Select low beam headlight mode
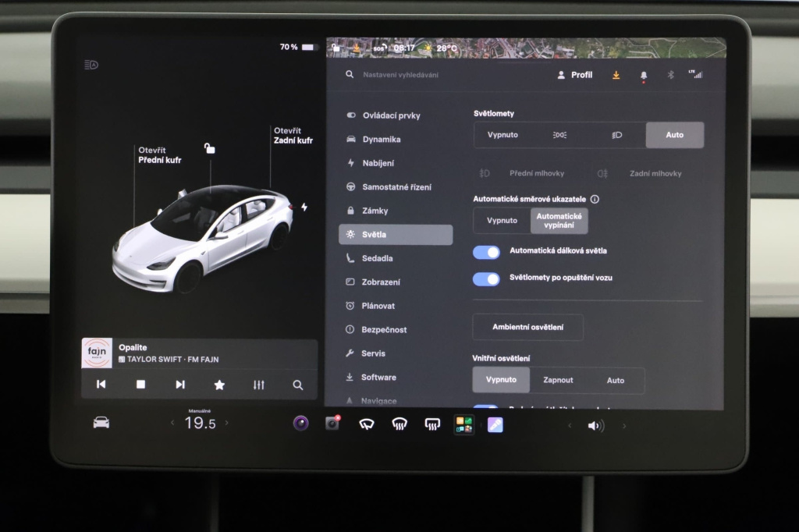The width and height of the screenshot is (799, 532). [x=617, y=135]
